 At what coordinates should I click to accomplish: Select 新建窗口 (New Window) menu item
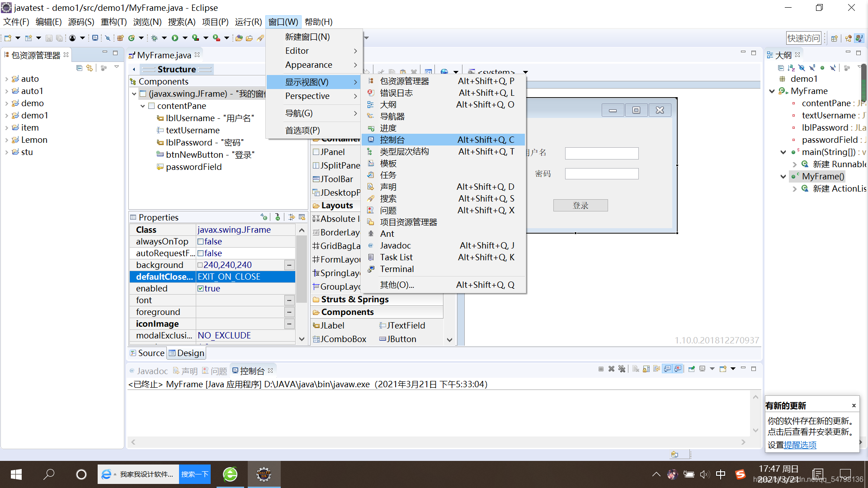point(307,36)
